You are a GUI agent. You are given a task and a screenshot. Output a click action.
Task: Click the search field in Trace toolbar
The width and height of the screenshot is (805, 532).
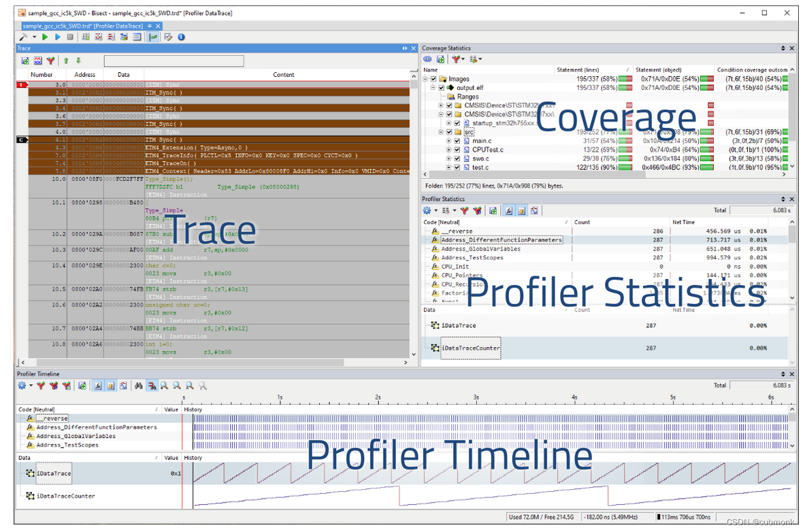(x=174, y=61)
